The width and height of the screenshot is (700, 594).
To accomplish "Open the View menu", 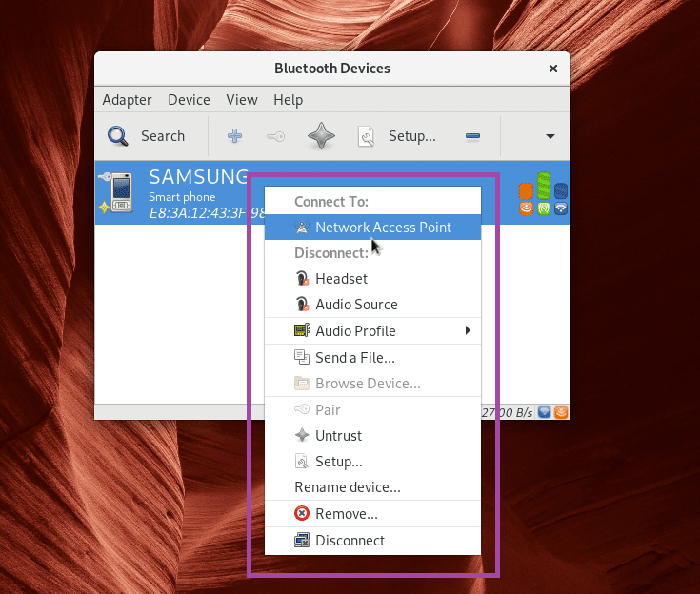I will click(x=242, y=100).
